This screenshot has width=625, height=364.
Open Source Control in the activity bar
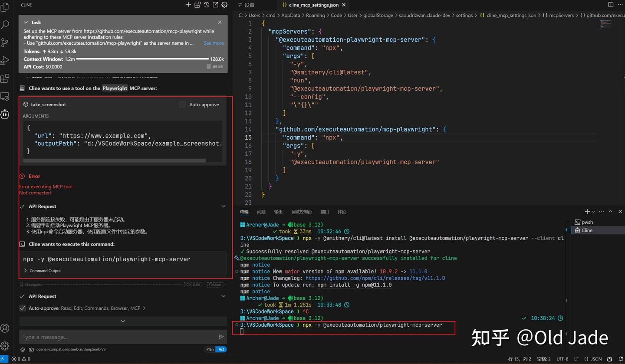coord(6,42)
